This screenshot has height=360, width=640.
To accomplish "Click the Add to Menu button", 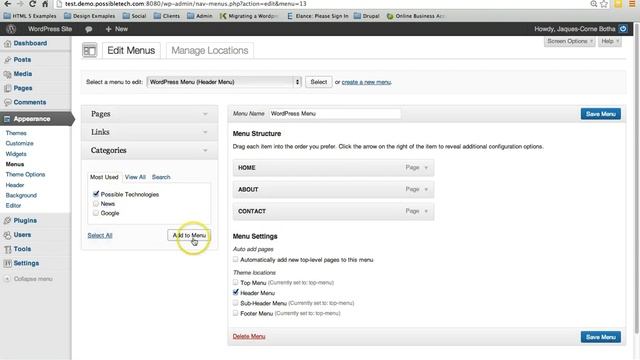I will [x=189, y=235].
